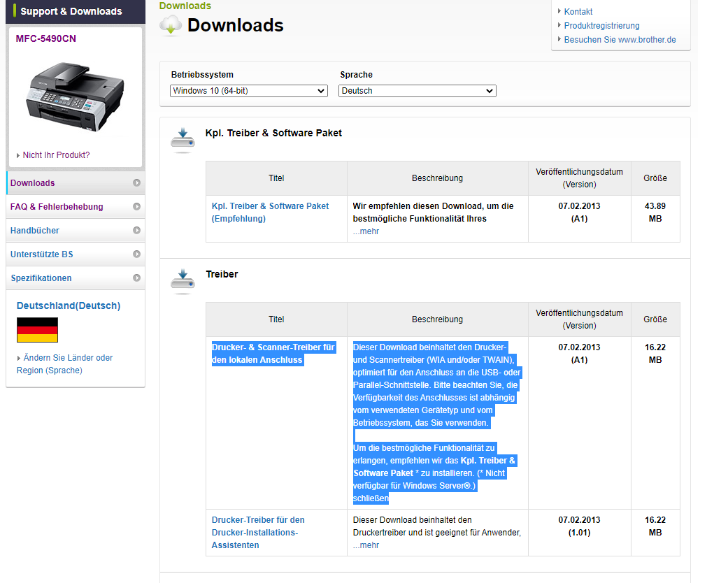
Task: Click the 'Nicht Ihr Produkt?' link
Action: (x=56, y=155)
